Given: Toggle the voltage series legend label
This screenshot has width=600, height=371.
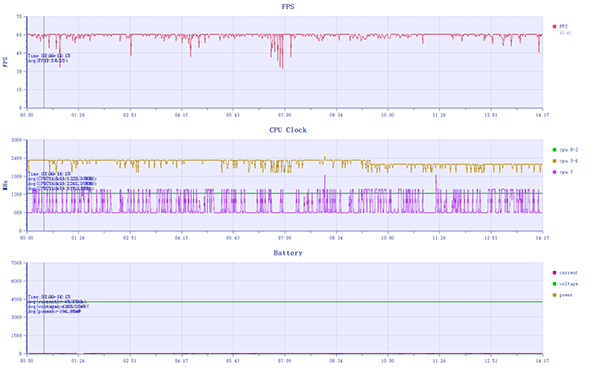Looking at the screenshot, I should 569,284.
